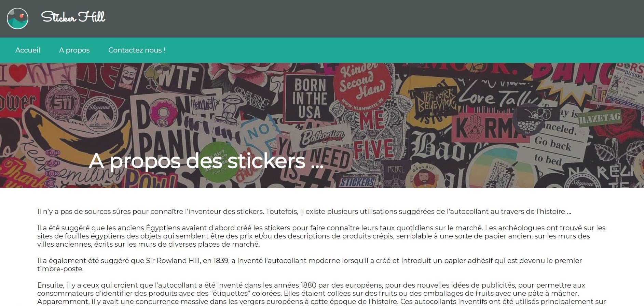Click the paragraph about sticker inventor sources
This screenshot has width=644, height=306.
pos(304,212)
